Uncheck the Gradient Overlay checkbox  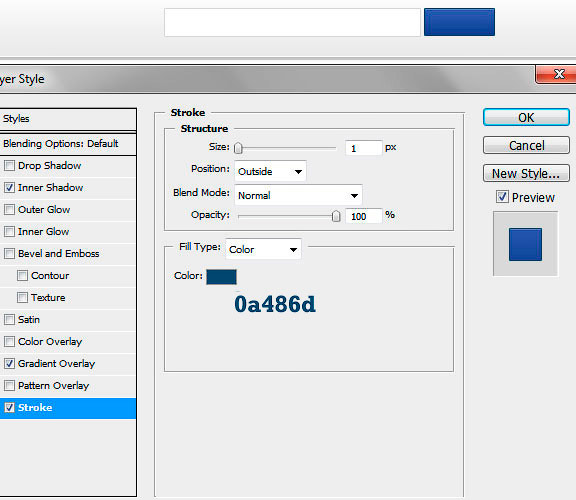[x=9, y=364]
